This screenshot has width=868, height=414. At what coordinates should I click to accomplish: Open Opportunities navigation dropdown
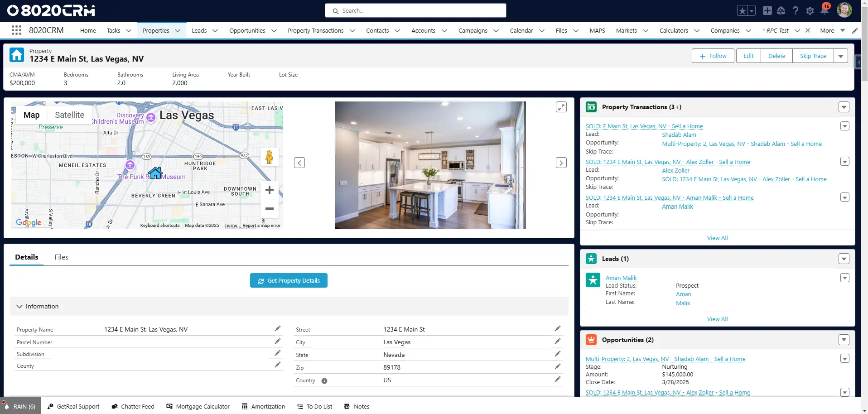pyautogui.click(x=274, y=31)
